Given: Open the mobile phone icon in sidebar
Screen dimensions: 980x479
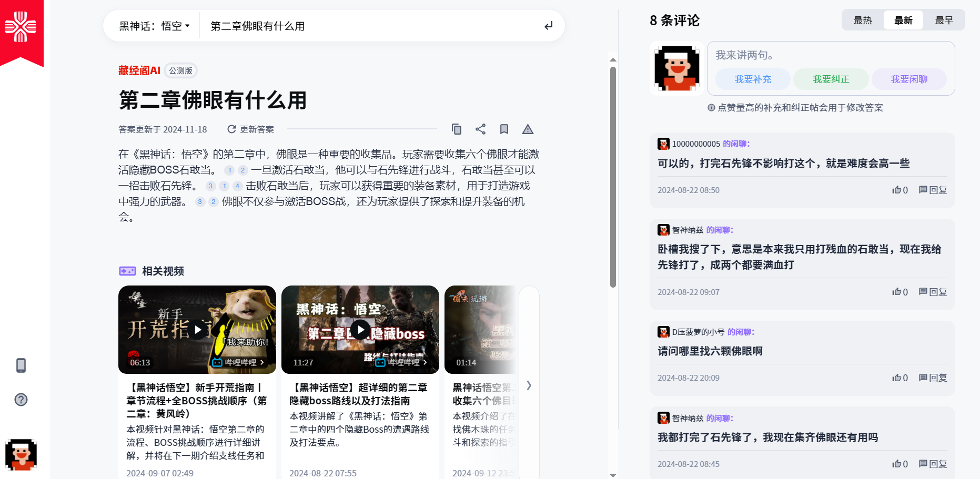Looking at the screenshot, I should [21, 365].
